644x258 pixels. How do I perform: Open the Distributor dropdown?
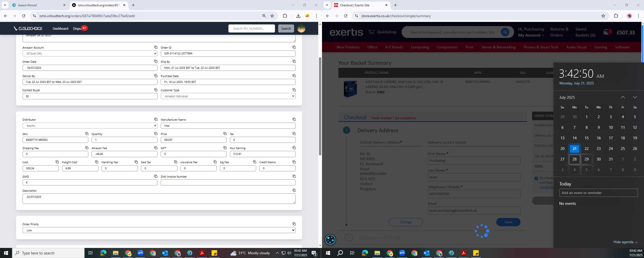coord(90,126)
